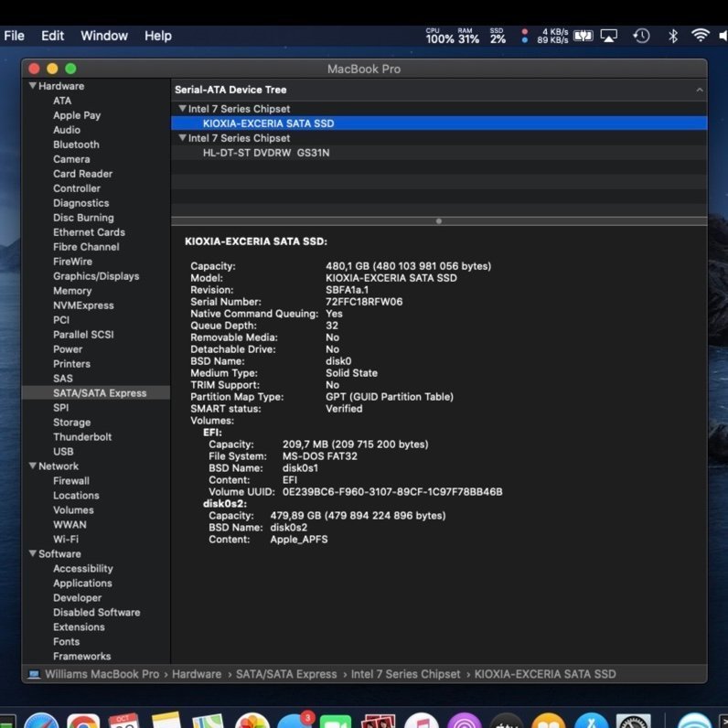Collapse the Network section triangle

pos(32,466)
